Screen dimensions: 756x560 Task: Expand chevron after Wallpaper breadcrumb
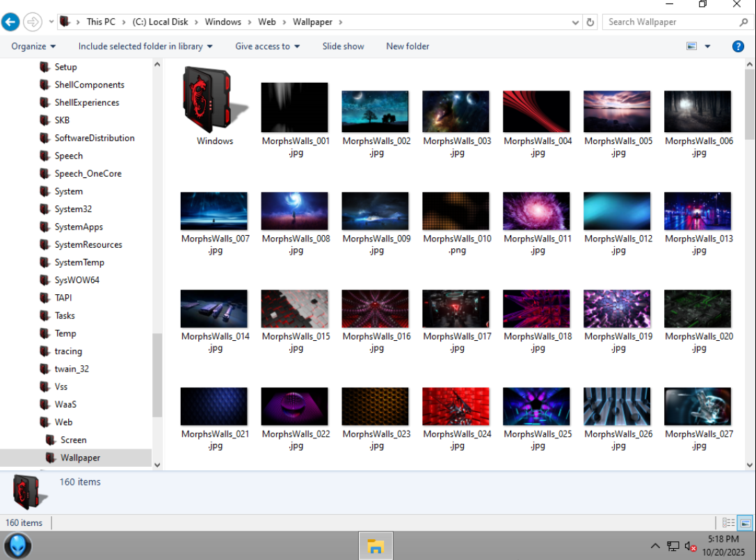tap(340, 22)
